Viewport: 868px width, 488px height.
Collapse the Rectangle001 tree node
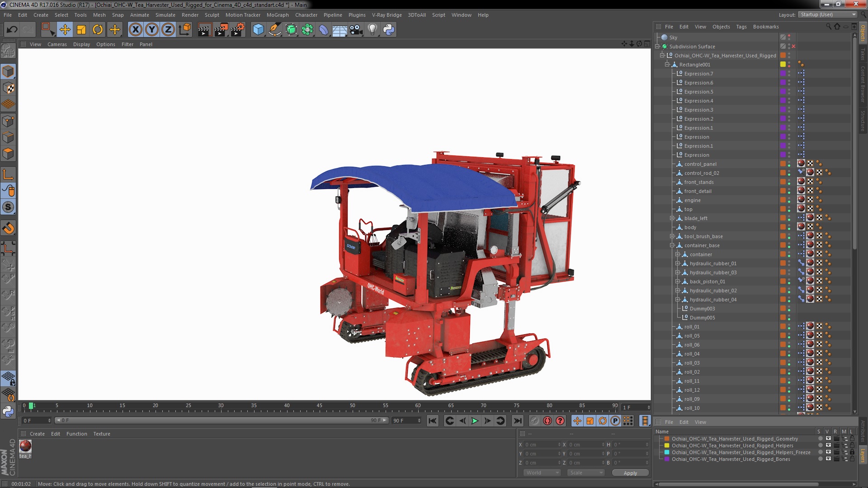(667, 65)
